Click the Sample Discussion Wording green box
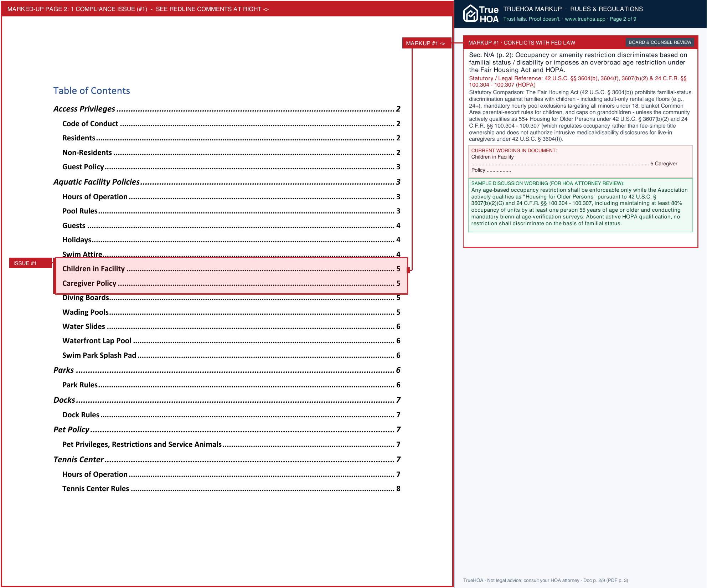This screenshot has height=588, width=707. pyautogui.click(x=580, y=205)
